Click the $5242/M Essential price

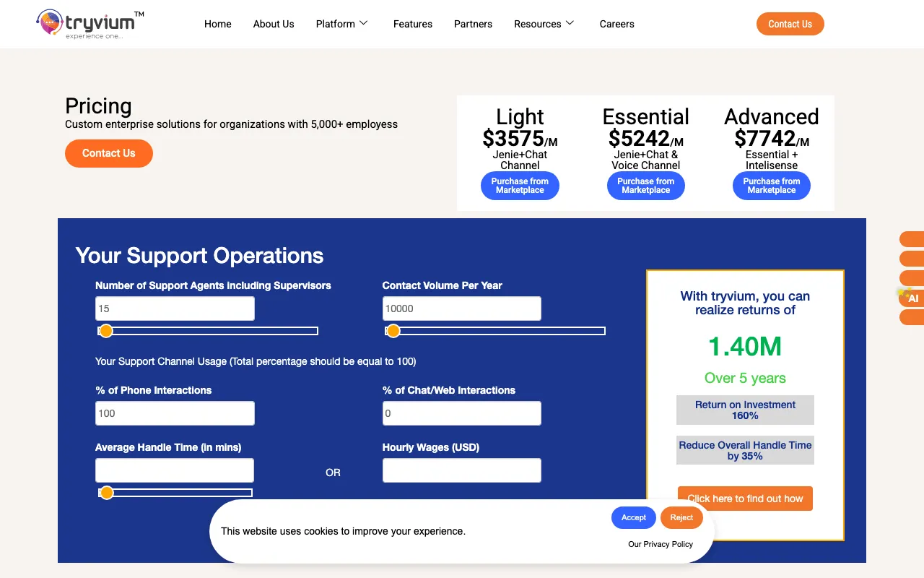646,138
